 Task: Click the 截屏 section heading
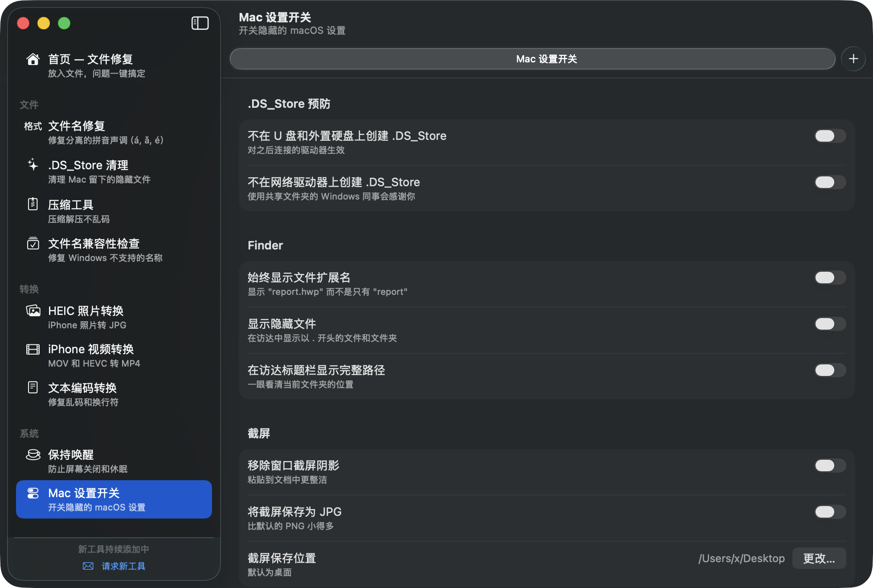(259, 433)
